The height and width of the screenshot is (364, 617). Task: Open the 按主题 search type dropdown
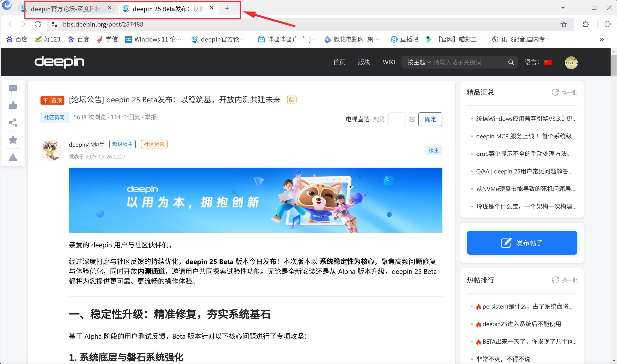click(419, 62)
